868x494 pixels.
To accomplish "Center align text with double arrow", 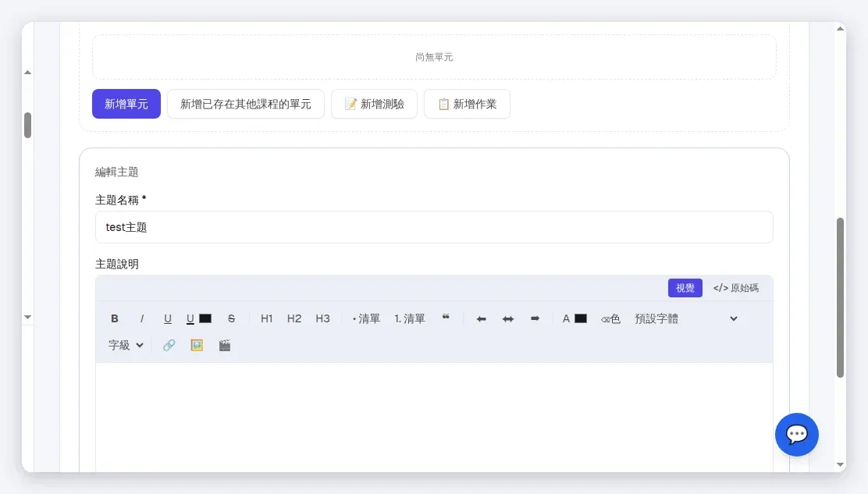I will [x=507, y=318].
